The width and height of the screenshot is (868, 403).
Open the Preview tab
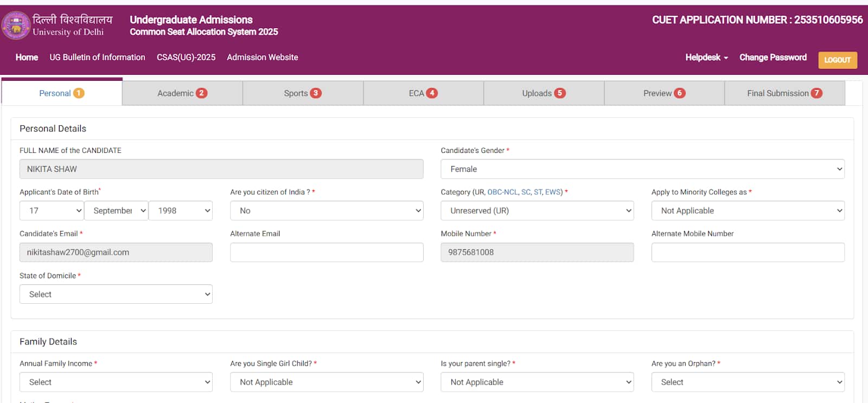point(664,93)
